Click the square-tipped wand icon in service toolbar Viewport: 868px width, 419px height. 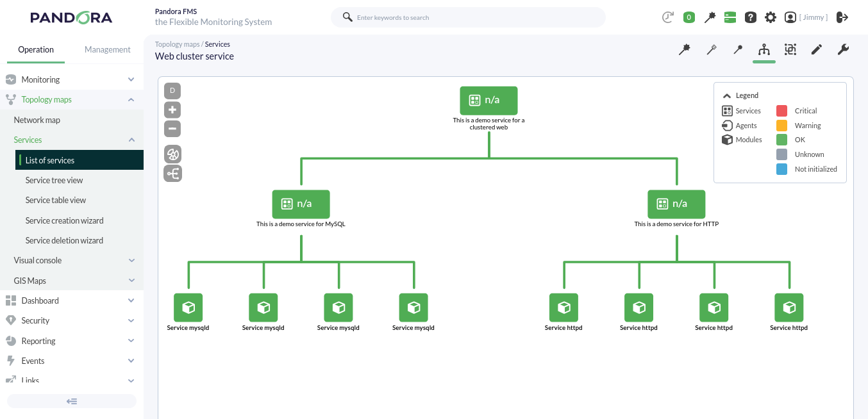coord(712,49)
